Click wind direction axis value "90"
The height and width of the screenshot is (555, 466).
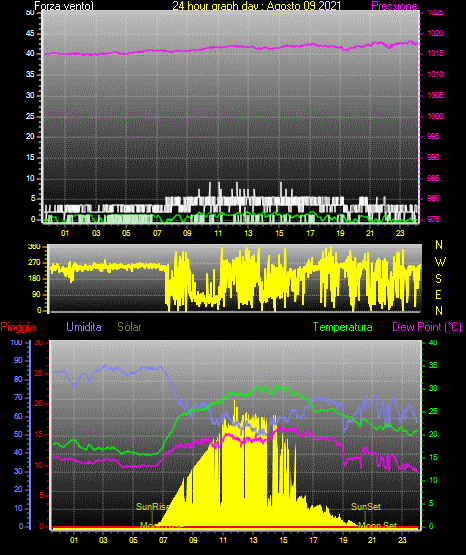click(37, 294)
